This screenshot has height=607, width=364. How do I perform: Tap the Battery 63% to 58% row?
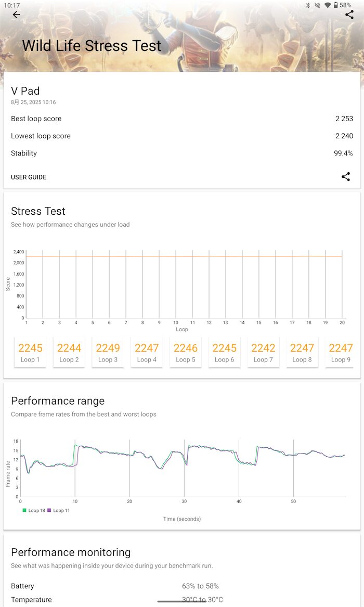(182, 586)
